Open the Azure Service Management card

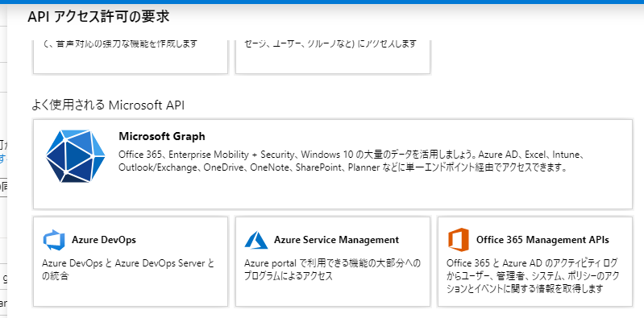tap(333, 262)
